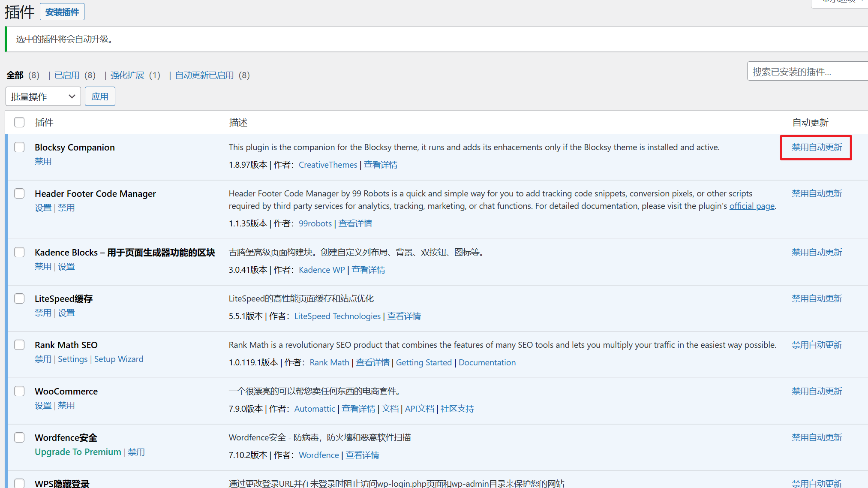Tick the WooCommerce plugin checkbox
This screenshot has width=868, height=488.
(19, 391)
